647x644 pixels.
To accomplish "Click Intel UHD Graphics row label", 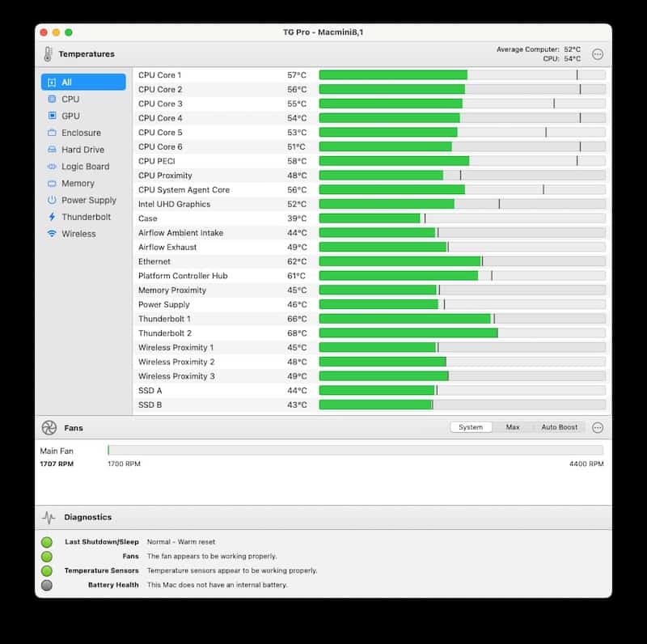I will tap(174, 204).
